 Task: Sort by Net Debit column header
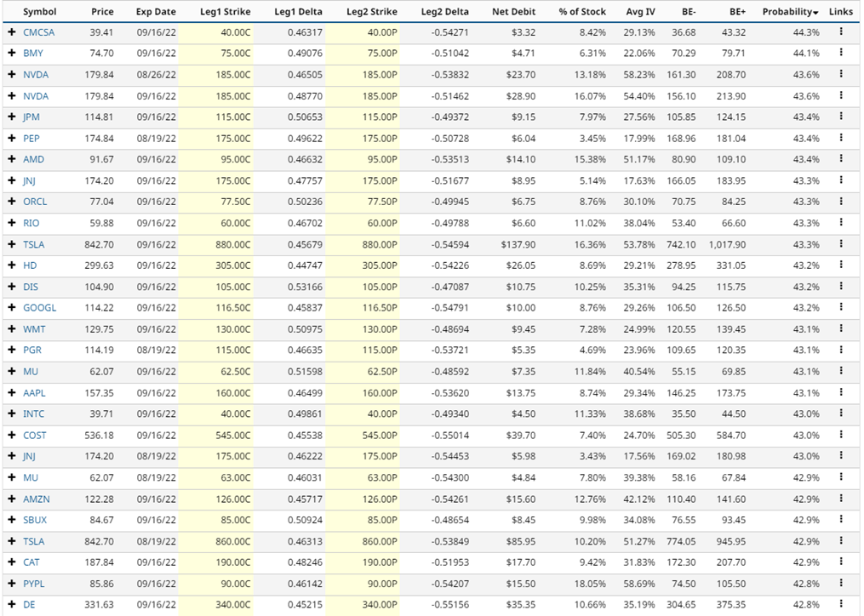[x=513, y=12]
